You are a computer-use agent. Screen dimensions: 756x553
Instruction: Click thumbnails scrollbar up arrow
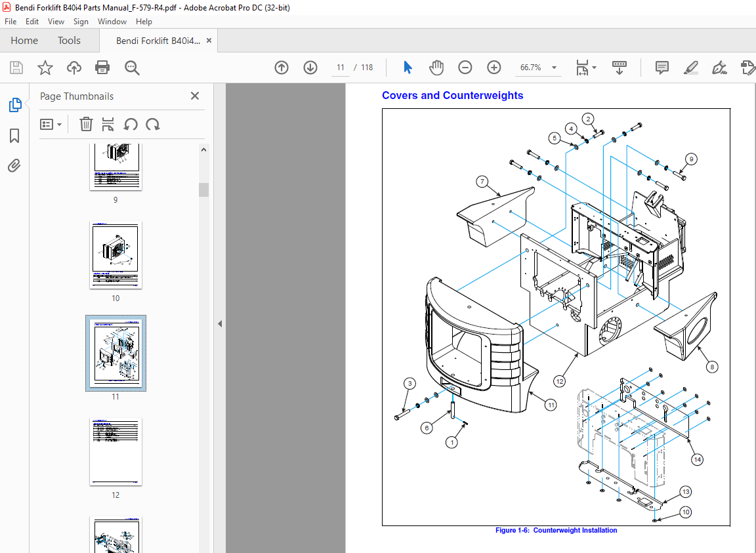point(203,150)
